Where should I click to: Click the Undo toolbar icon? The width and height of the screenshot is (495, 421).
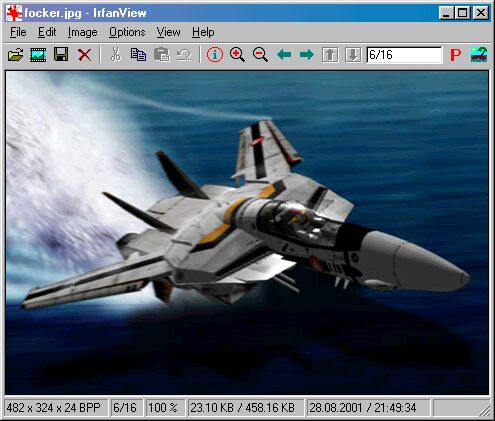tap(184, 55)
